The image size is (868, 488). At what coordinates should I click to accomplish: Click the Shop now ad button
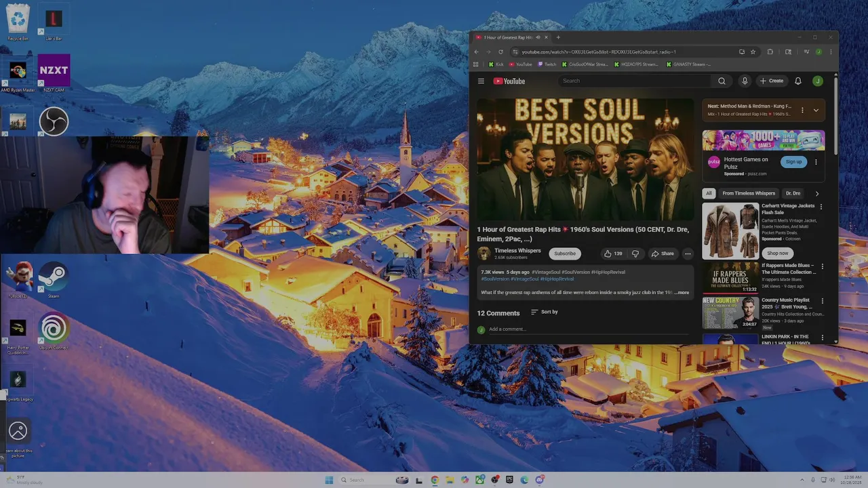click(x=778, y=253)
